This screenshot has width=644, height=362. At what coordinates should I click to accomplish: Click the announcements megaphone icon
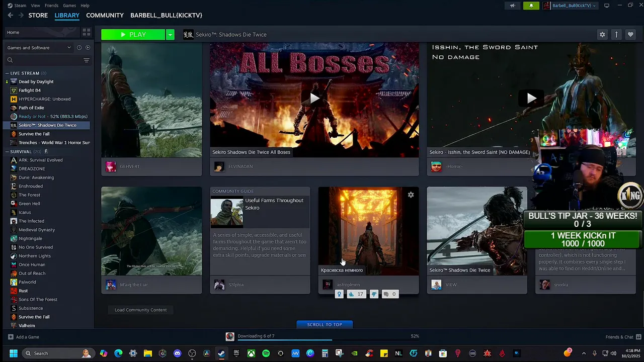[x=513, y=6]
